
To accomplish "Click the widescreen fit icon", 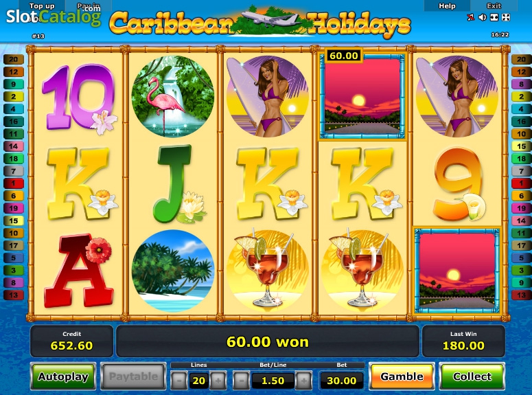I will [494, 17].
